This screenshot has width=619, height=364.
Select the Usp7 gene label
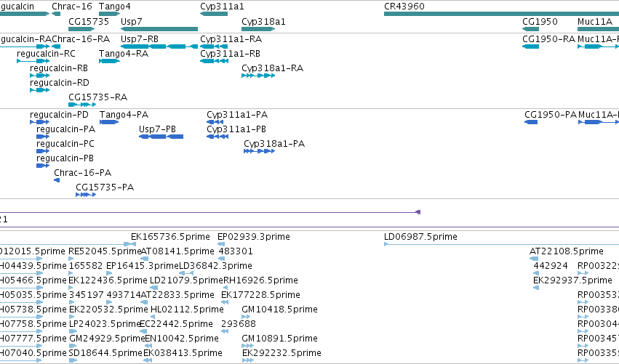click(x=131, y=21)
